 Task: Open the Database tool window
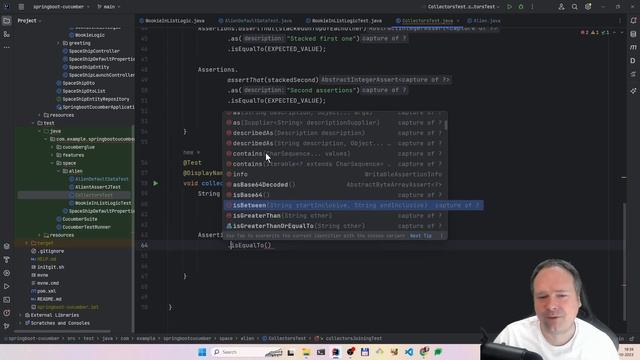coord(633,34)
